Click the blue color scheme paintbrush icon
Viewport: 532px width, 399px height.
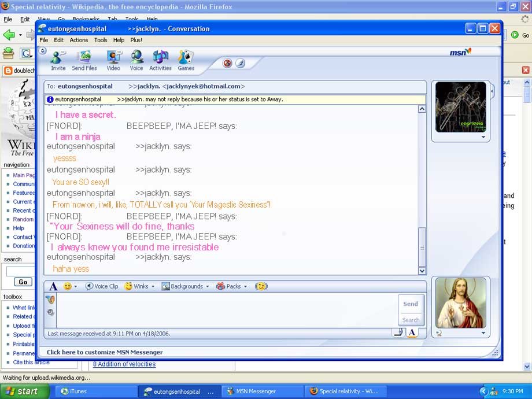[x=240, y=63]
